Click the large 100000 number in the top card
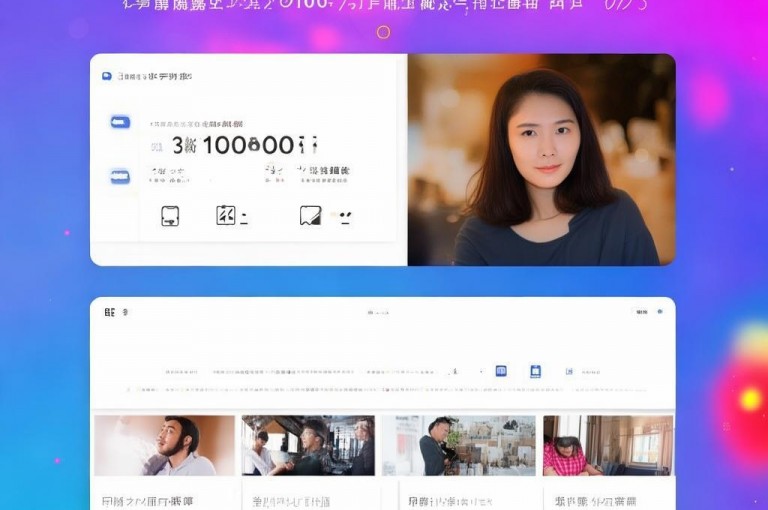Image resolution: width=768 pixels, height=510 pixels. point(248,146)
